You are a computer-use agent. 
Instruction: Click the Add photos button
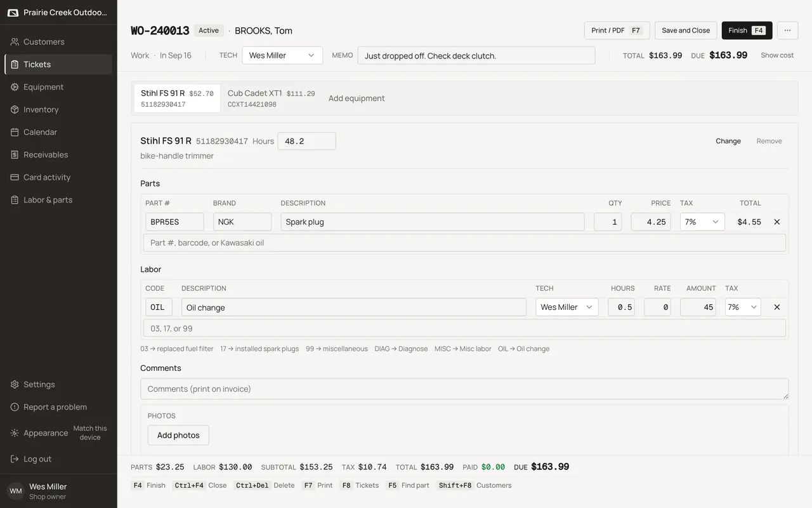pyautogui.click(x=178, y=435)
